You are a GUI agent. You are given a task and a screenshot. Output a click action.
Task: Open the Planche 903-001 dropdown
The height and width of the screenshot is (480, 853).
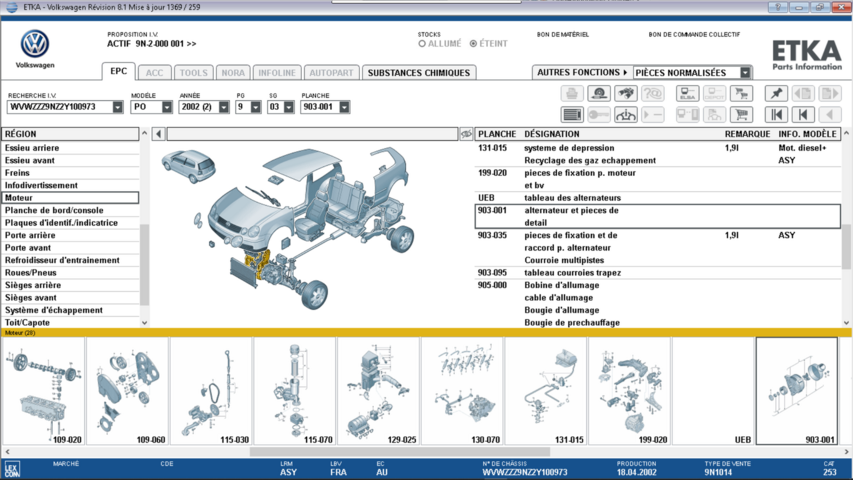pos(344,107)
